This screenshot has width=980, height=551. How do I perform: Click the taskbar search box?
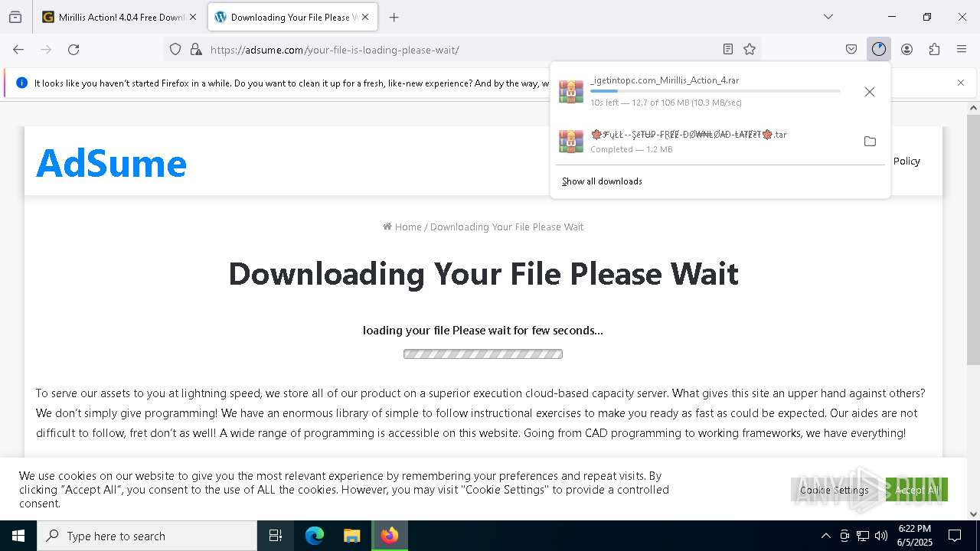[x=147, y=536]
